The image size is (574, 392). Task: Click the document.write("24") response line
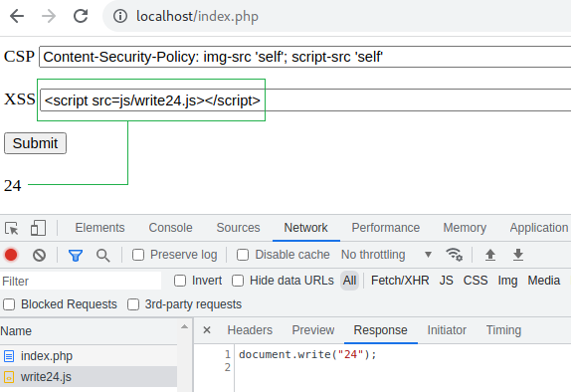(307, 354)
